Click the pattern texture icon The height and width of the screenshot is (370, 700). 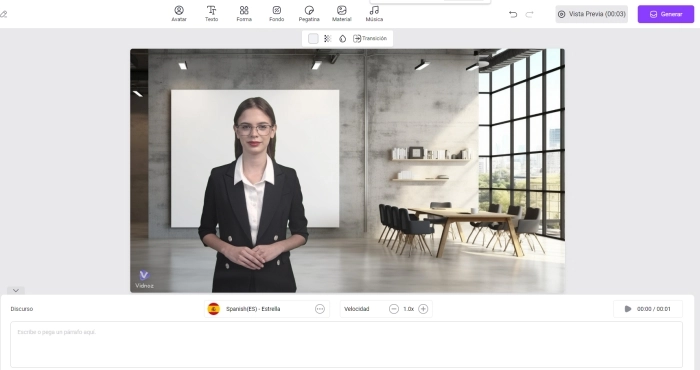tap(328, 38)
